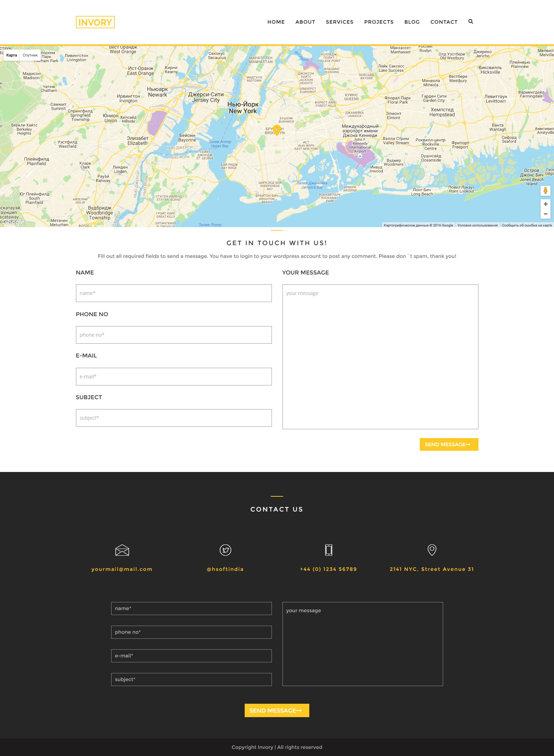Click the mobile phone icon
The image size is (554, 756).
(329, 550)
